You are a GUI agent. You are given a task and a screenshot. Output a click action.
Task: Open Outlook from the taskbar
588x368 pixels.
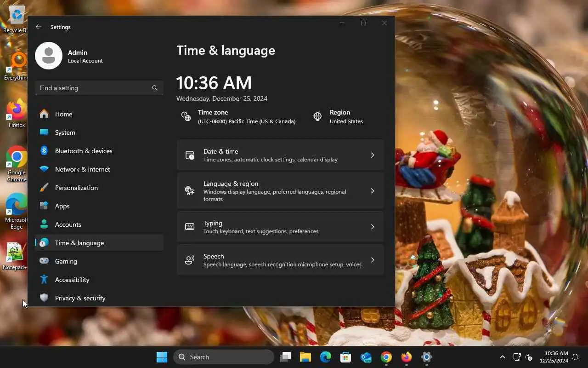366,357
